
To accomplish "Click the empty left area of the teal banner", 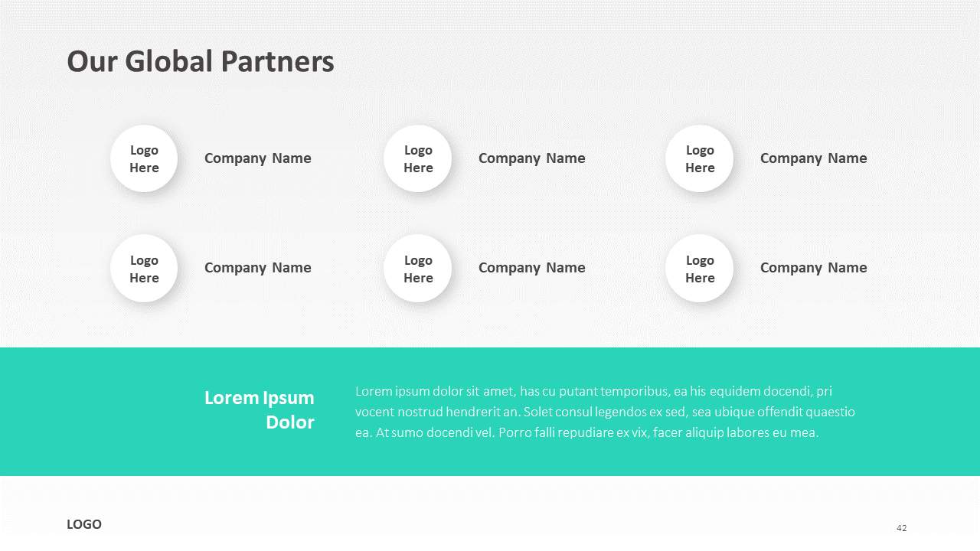I will coord(92,412).
